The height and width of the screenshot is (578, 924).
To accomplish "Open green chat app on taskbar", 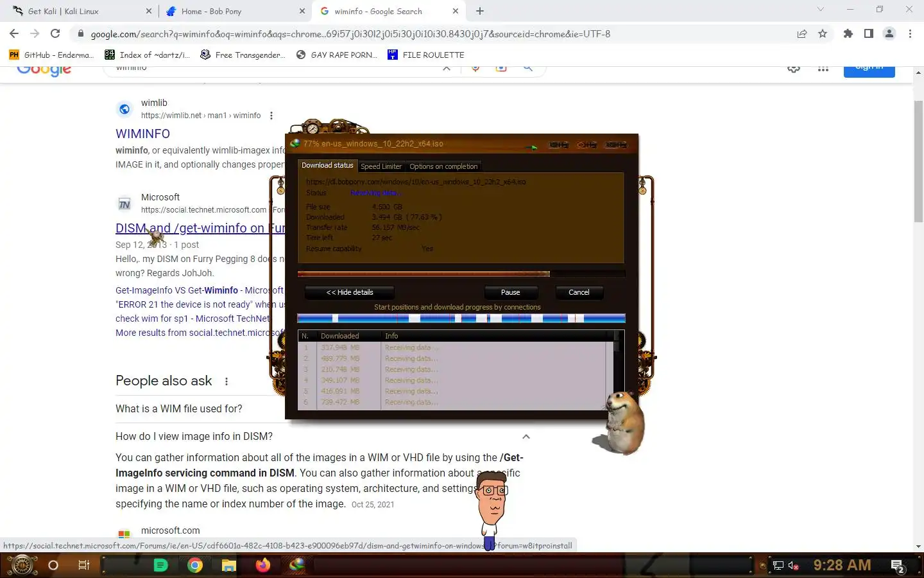I will click(161, 565).
